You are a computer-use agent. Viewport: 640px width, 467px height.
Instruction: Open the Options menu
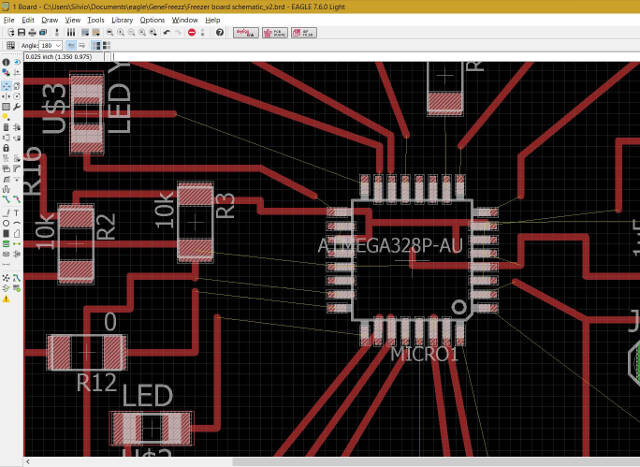coord(152,20)
